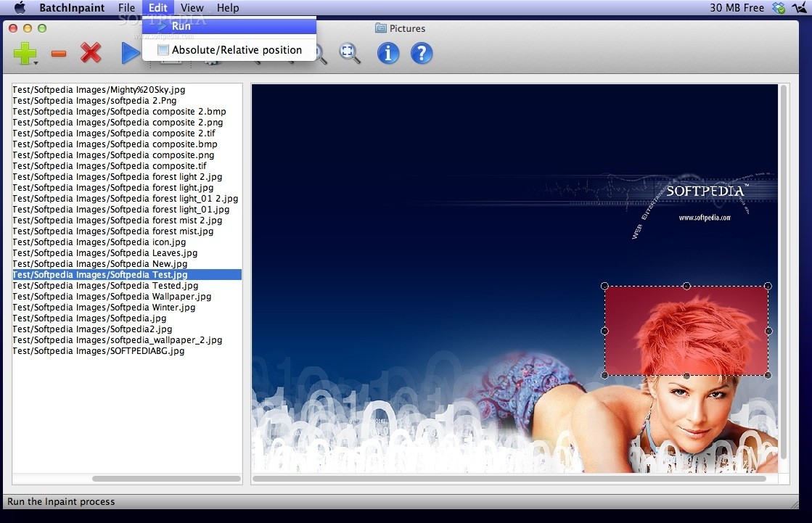Image resolution: width=812 pixels, height=523 pixels.
Task: Choose Run from the Edit menu
Action: point(181,26)
